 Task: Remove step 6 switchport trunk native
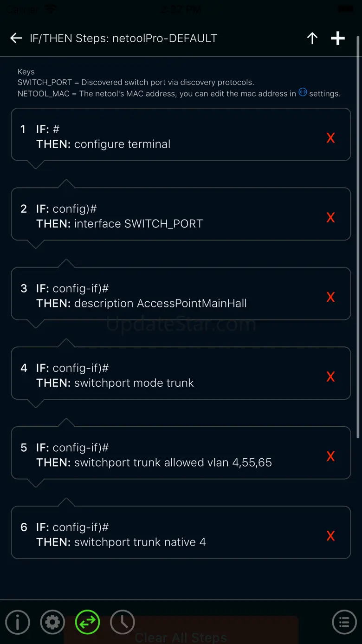(x=330, y=536)
